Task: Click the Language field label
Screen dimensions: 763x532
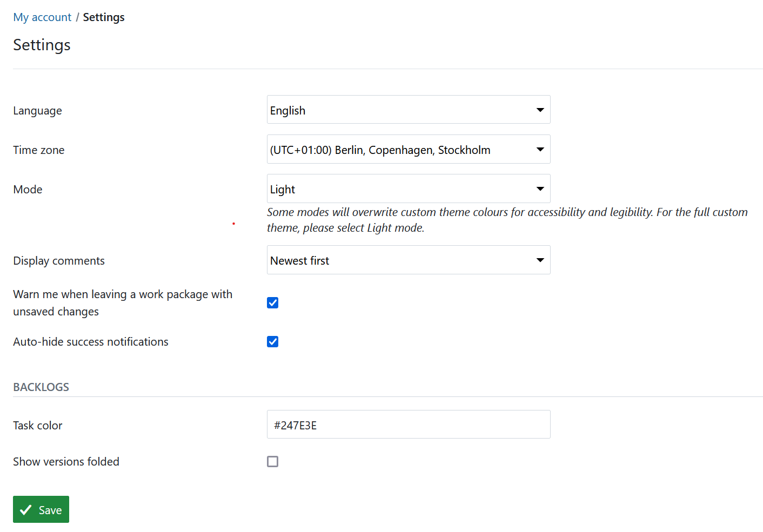Action: coord(37,111)
